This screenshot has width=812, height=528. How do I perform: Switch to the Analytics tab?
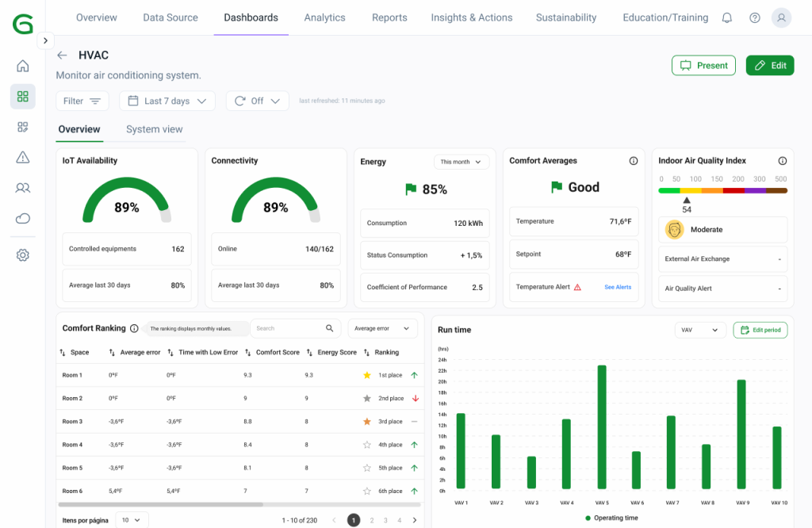[x=324, y=17]
